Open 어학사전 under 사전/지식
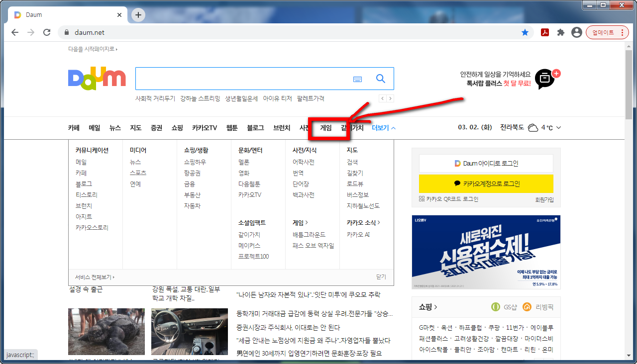The image size is (637, 364). pos(304,162)
